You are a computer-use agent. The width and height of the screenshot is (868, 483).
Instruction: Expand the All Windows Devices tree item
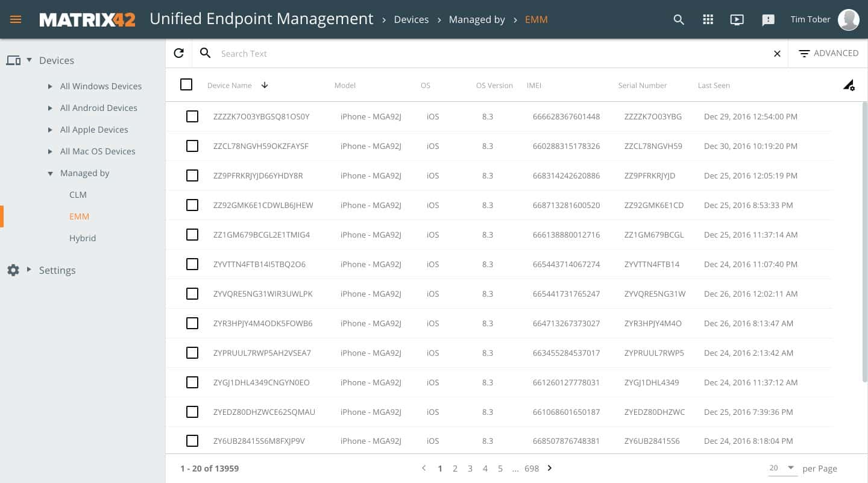pos(51,86)
